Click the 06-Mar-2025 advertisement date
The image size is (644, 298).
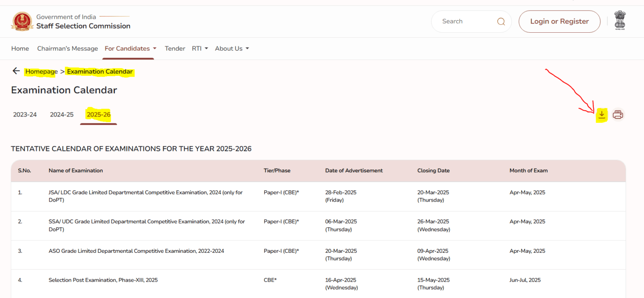341,221
